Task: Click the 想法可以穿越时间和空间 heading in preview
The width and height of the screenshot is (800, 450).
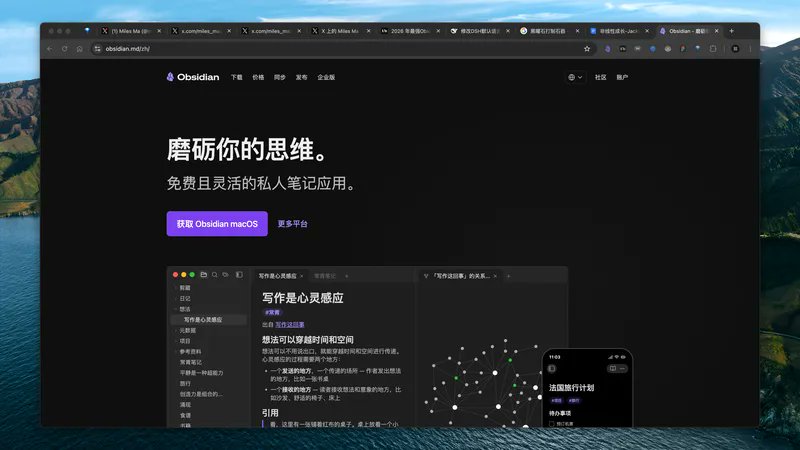Action: click(308, 340)
